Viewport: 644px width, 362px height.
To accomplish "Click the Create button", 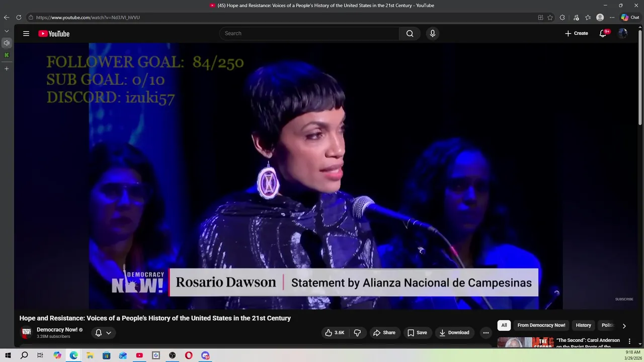I will [576, 33].
